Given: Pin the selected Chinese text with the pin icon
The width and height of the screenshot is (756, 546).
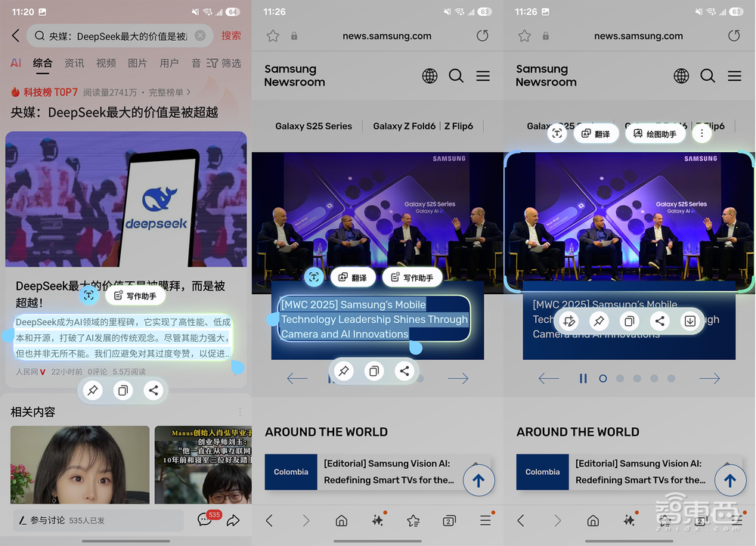Looking at the screenshot, I should coord(92,391).
